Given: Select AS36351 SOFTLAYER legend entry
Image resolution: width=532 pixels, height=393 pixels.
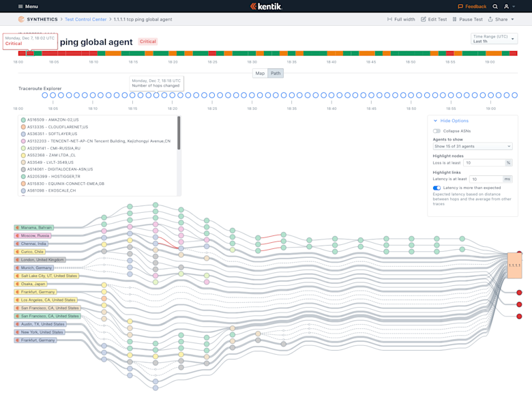Looking at the screenshot, I should (x=49, y=134).
